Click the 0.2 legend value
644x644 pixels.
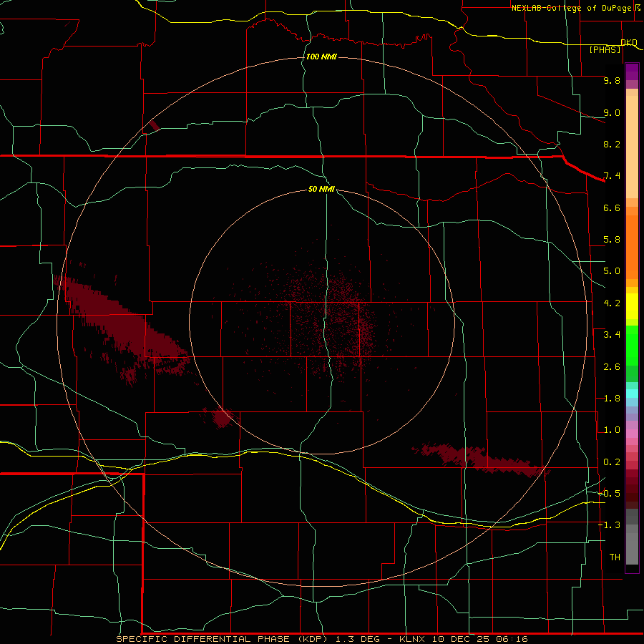612,462
